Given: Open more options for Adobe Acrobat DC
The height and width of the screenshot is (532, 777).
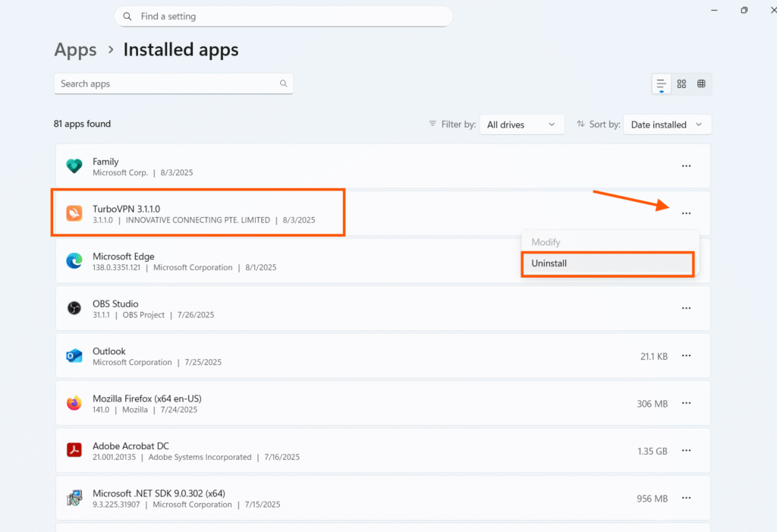Looking at the screenshot, I should click(686, 450).
